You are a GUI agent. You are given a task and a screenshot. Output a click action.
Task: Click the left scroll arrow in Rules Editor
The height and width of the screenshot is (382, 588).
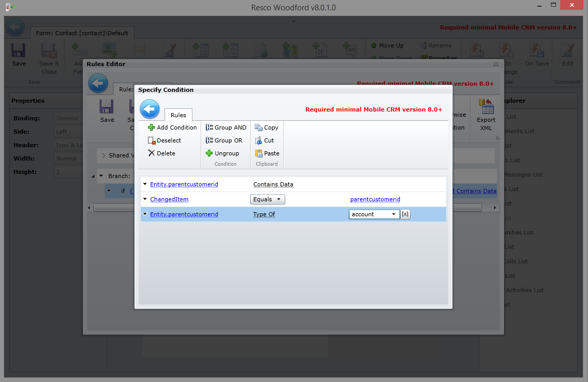[x=89, y=208]
